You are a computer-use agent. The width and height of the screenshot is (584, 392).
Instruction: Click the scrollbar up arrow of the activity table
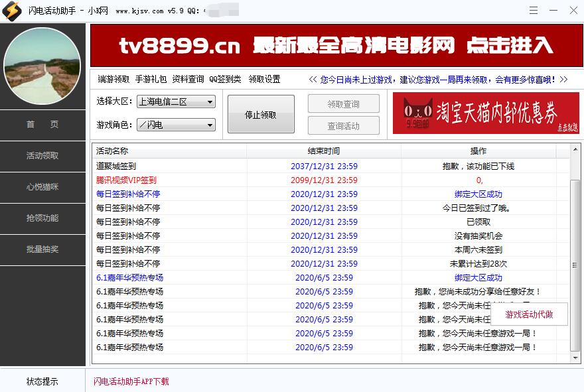pyautogui.click(x=575, y=150)
